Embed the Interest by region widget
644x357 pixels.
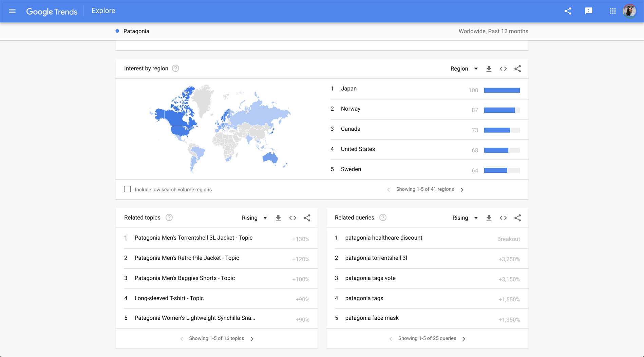tap(503, 69)
